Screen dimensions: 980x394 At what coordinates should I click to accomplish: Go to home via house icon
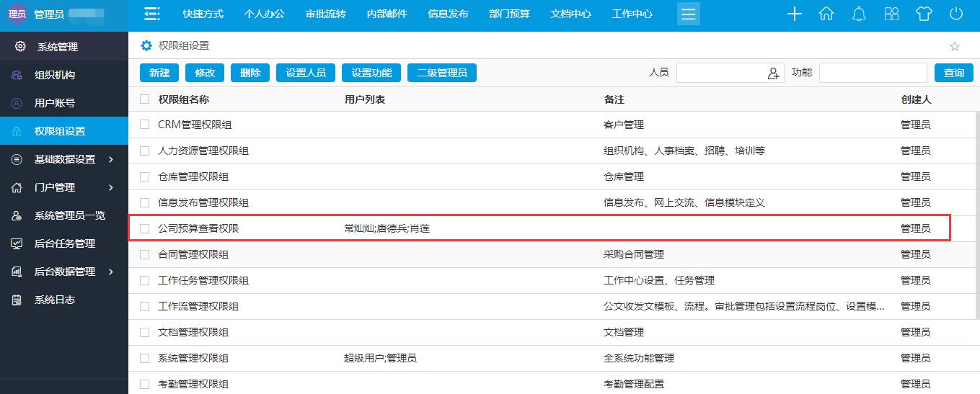[826, 14]
